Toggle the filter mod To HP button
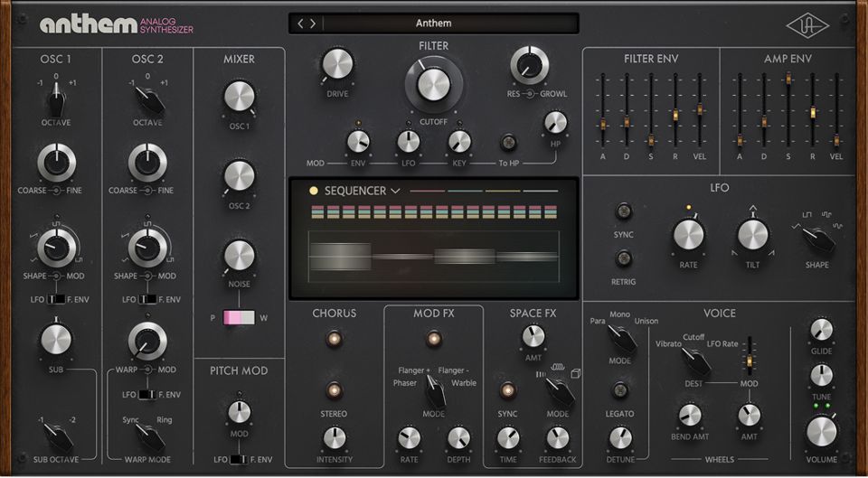This screenshot has width=868, height=478. point(508,142)
